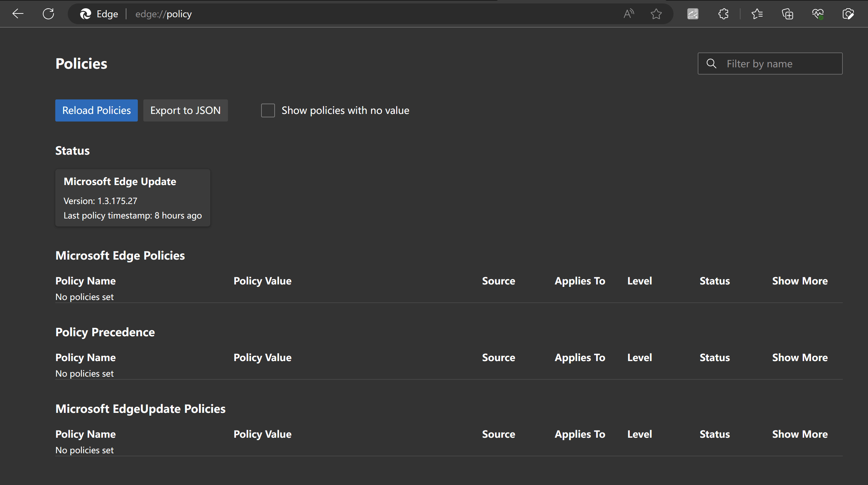868x485 pixels.
Task: Click Policy Name header in EdgeUpdate Policies
Action: 86,434
